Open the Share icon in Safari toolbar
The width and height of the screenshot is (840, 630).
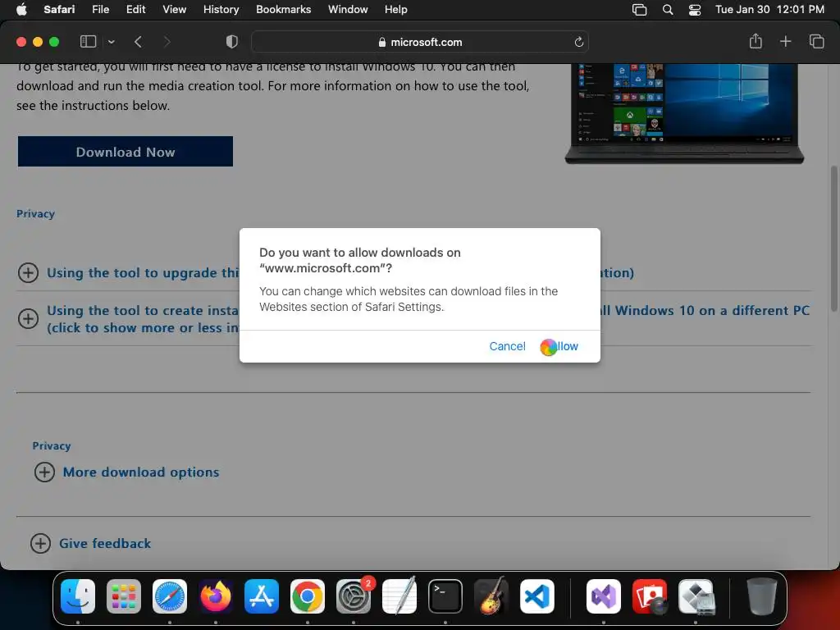click(756, 41)
